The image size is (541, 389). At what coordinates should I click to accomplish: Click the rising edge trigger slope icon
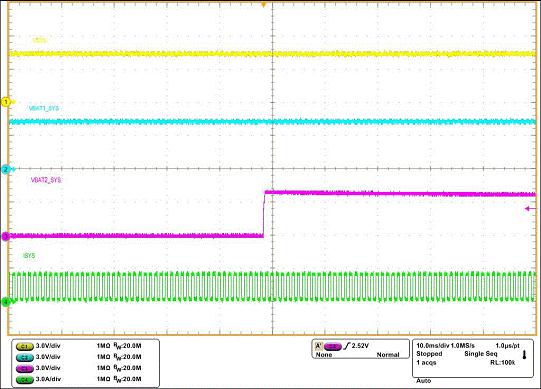tap(347, 346)
